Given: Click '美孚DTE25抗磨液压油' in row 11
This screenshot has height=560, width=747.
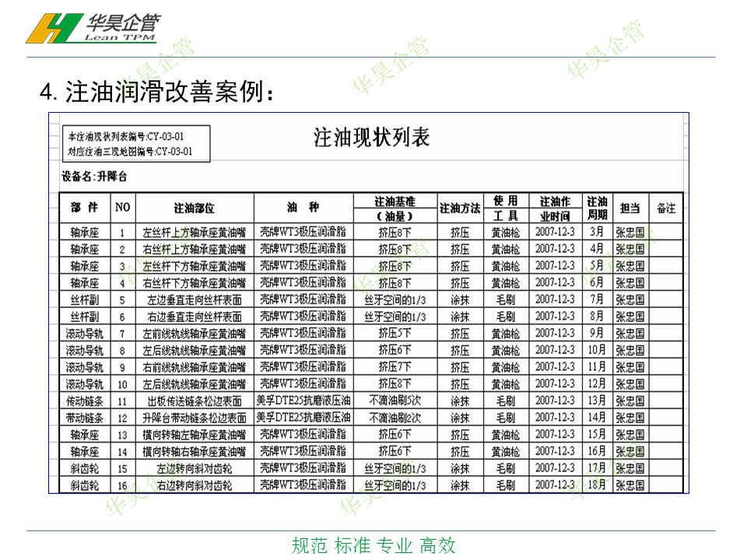Looking at the screenshot, I should [303, 401].
